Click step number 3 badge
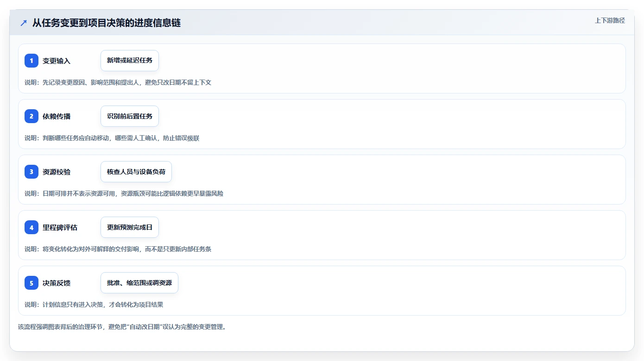Screen dimensions: 644x361 [32, 172]
